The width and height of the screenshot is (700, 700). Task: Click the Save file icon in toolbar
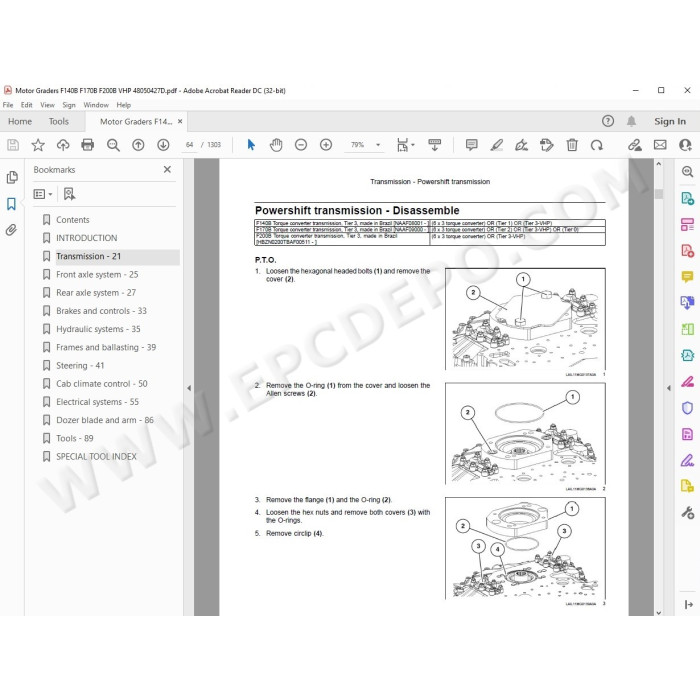click(13, 145)
